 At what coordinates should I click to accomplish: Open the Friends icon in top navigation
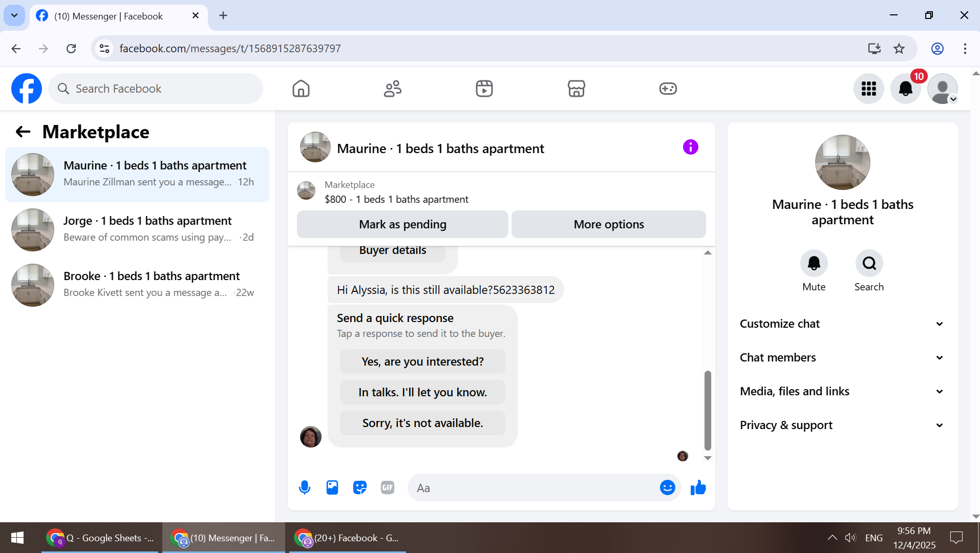pos(393,89)
